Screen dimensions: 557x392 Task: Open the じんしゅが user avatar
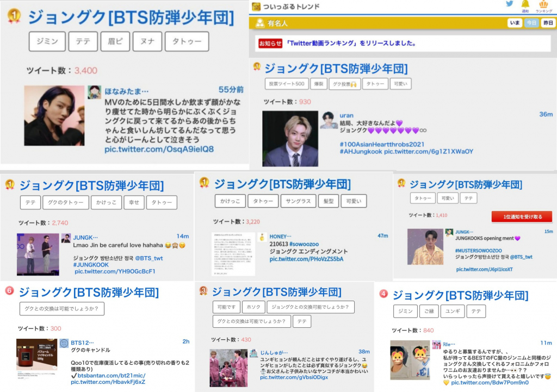click(x=253, y=353)
